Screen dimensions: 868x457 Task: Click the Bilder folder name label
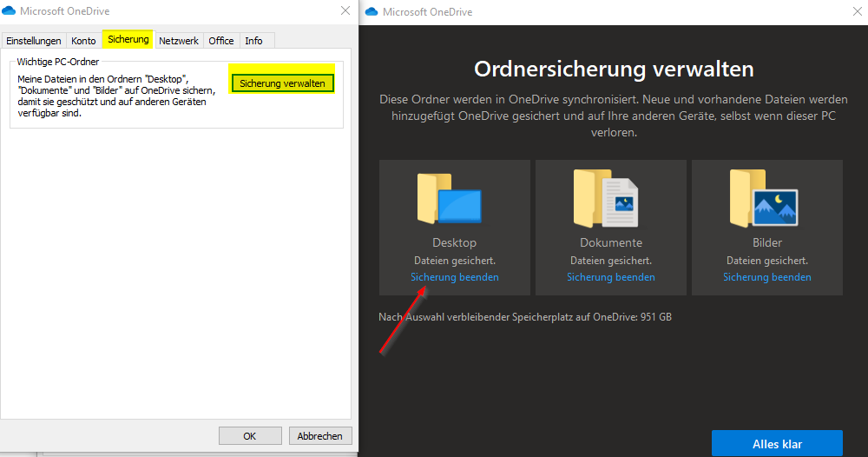pyautogui.click(x=766, y=242)
